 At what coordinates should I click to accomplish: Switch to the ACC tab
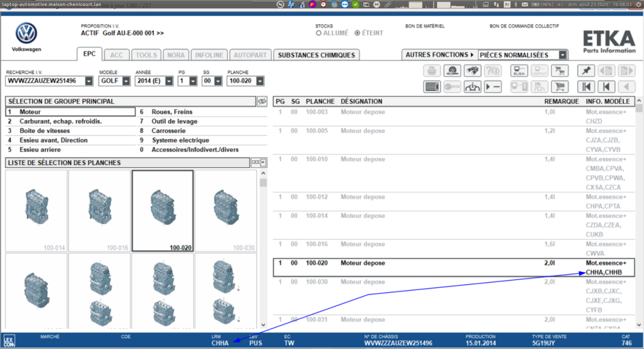pos(116,55)
